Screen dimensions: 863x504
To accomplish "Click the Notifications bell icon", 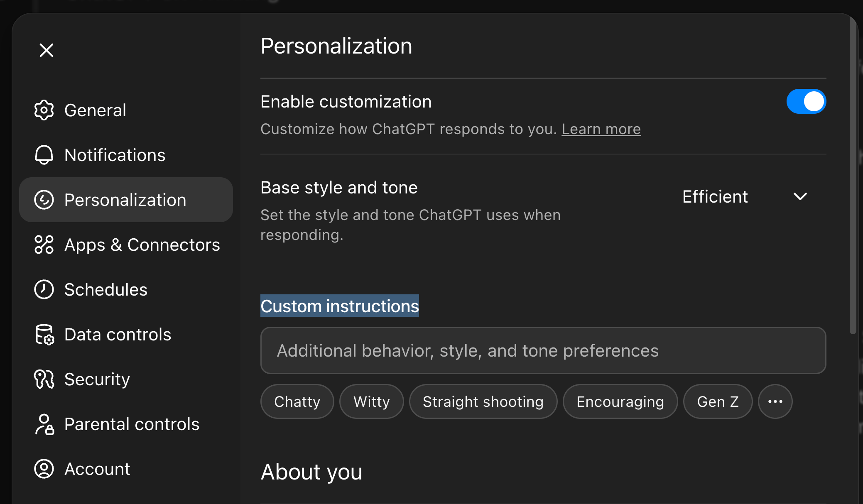I will pyautogui.click(x=44, y=155).
